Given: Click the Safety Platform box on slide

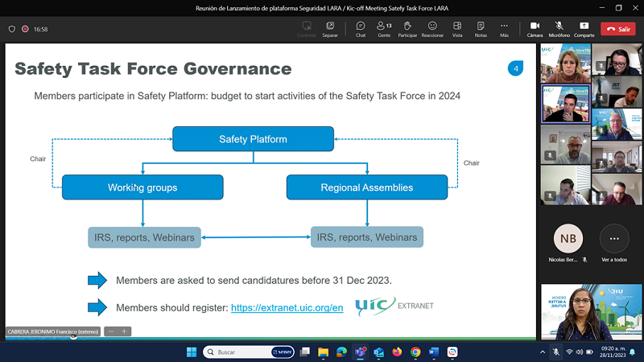Looking at the screenshot, I should [x=253, y=139].
